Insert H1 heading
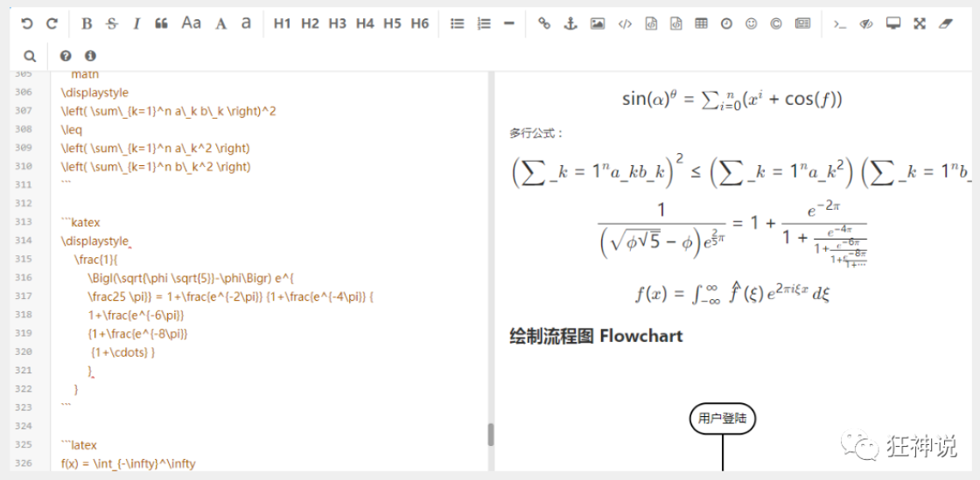Image resolution: width=980 pixels, height=480 pixels. coord(283,24)
